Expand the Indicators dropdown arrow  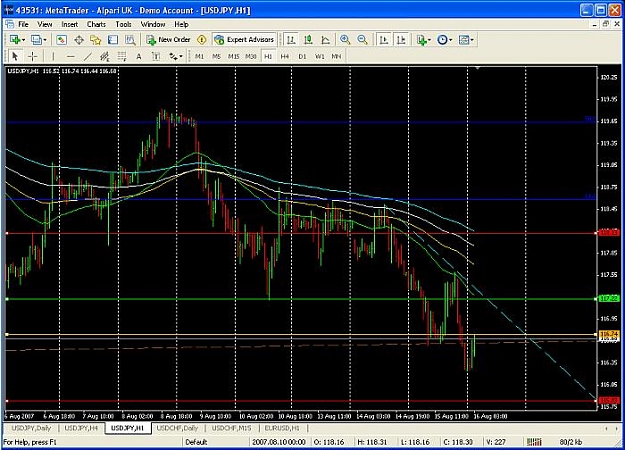[429, 40]
